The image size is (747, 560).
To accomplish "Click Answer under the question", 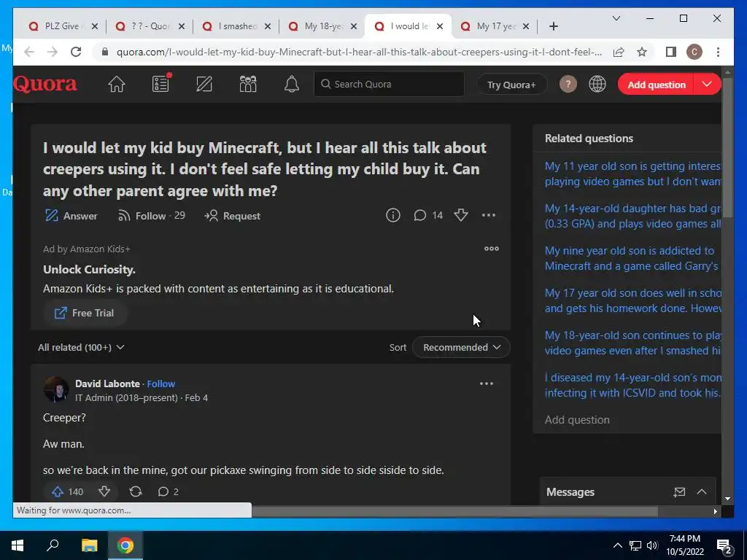I will [x=71, y=216].
